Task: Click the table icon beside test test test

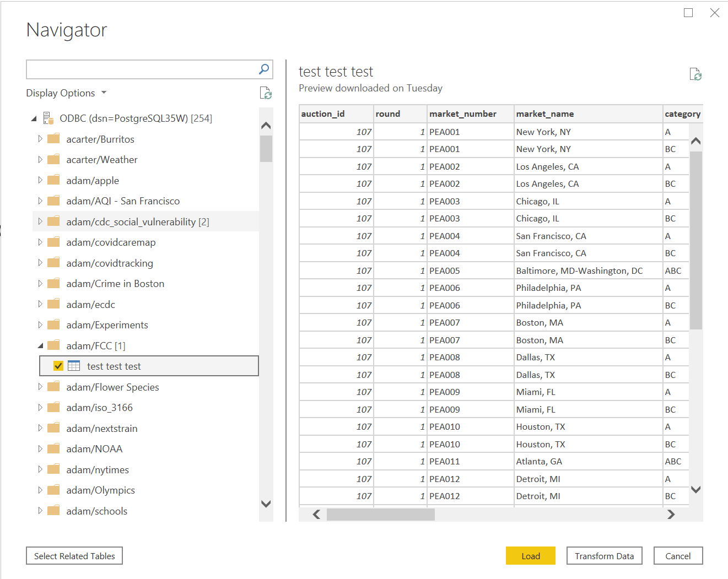Action: point(74,366)
